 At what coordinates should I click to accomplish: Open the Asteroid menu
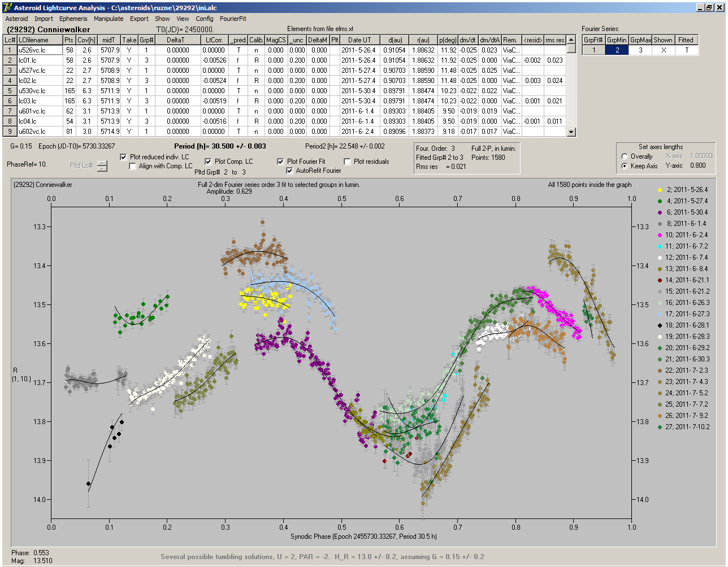tap(16, 19)
